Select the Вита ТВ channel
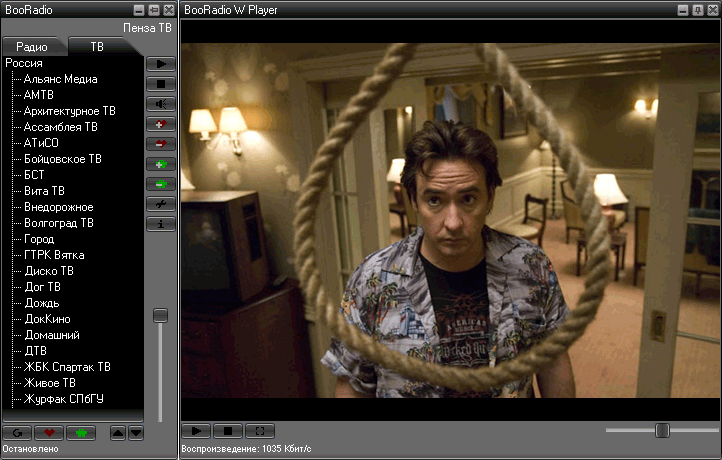This screenshot has width=722, height=460. coord(44,191)
